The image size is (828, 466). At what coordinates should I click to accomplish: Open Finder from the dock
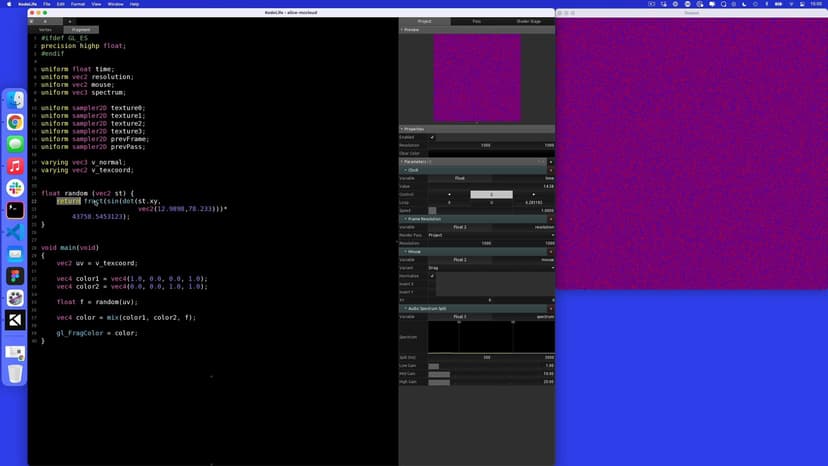click(x=15, y=100)
